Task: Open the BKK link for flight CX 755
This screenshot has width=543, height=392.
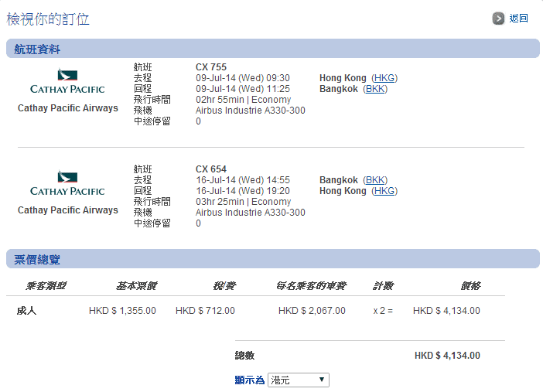Action: [x=376, y=89]
